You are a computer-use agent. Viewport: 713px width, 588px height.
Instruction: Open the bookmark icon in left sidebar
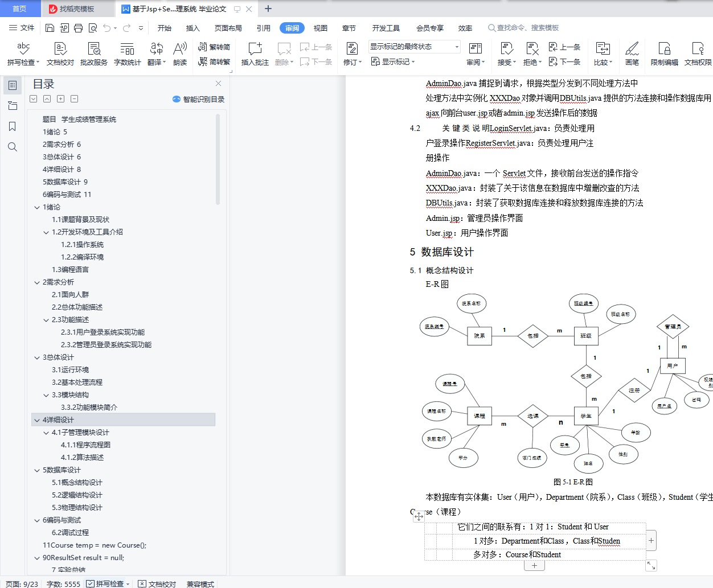coord(12,126)
